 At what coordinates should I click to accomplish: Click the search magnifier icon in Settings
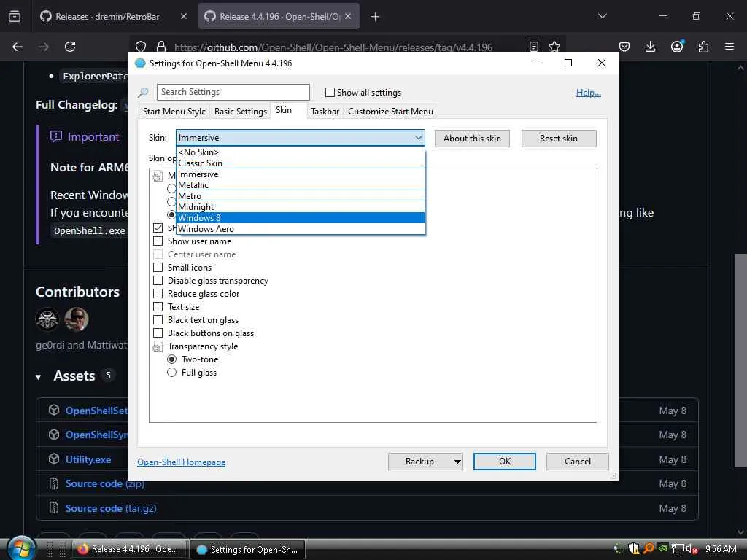[x=143, y=93]
